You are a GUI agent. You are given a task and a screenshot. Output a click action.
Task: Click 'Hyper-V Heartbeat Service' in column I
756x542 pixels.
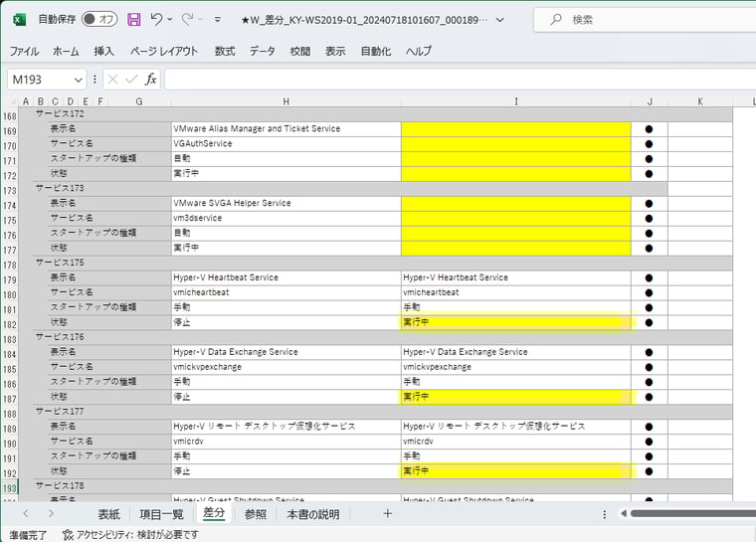point(516,277)
